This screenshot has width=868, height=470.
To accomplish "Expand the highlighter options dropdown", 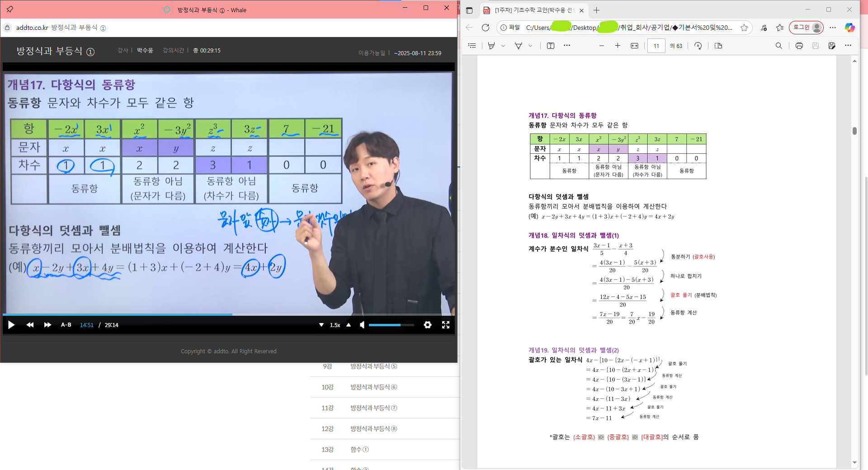I will [503, 46].
